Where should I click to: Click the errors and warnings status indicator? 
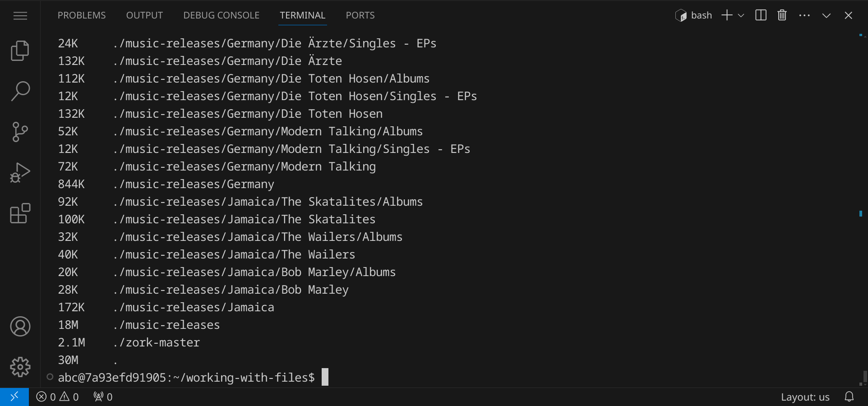(x=57, y=397)
